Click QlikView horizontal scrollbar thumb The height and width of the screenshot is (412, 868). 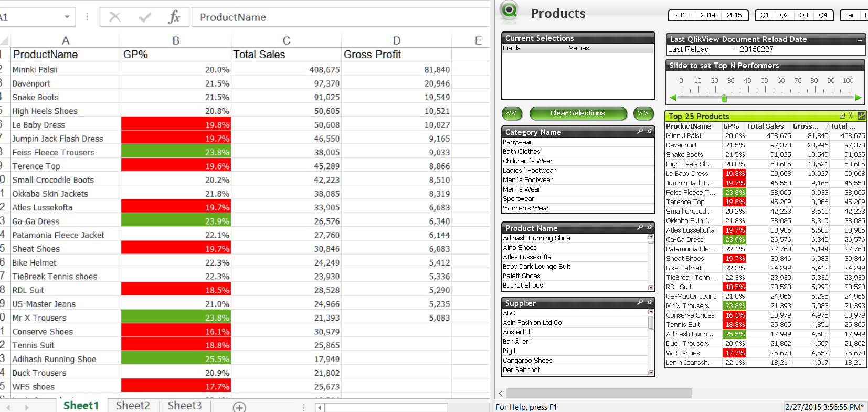pos(599,393)
